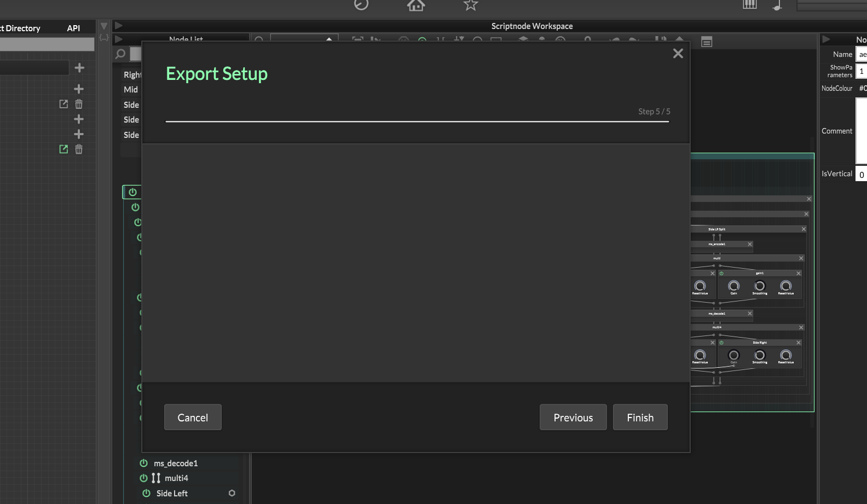Adjust the gain1 Smoothing knob
This screenshot has height=504, width=867.
tap(760, 286)
